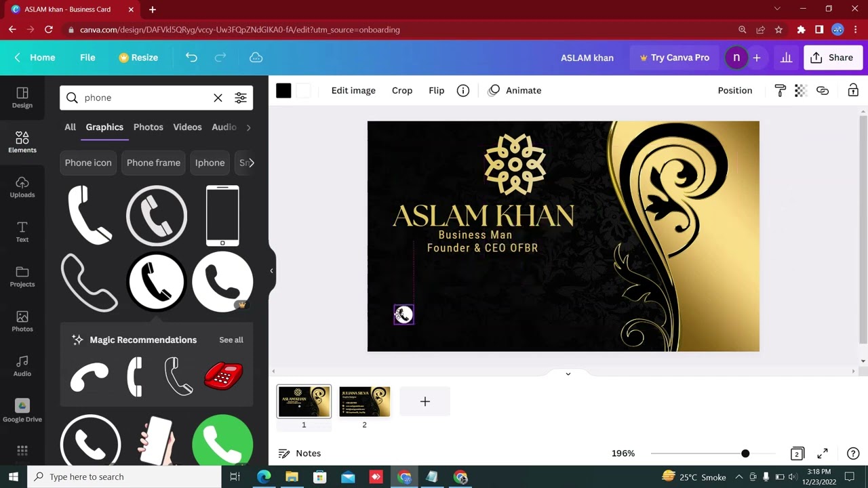Screen dimensions: 868x488
Task: Open the Animate option
Action: coord(515,90)
